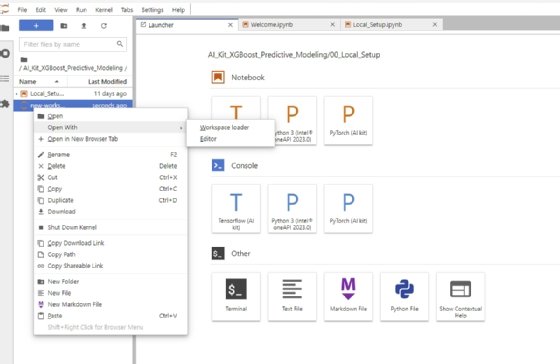Choose Duplicate from the context menu

tap(111, 200)
